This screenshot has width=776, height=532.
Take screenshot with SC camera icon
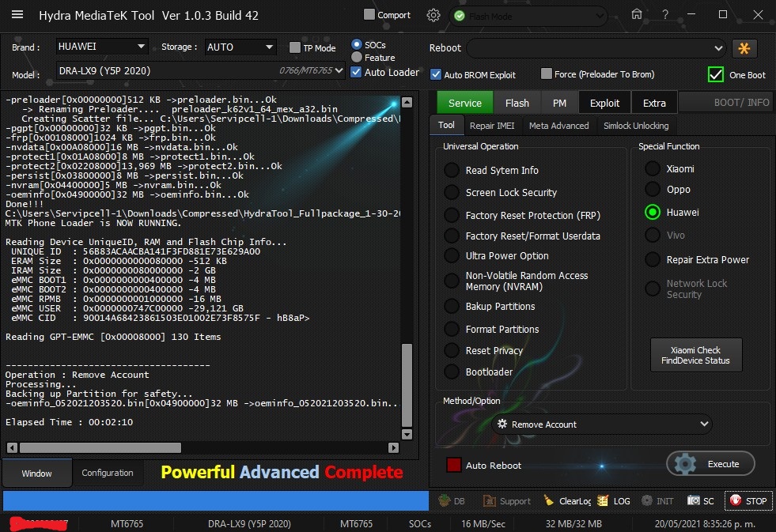694,500
